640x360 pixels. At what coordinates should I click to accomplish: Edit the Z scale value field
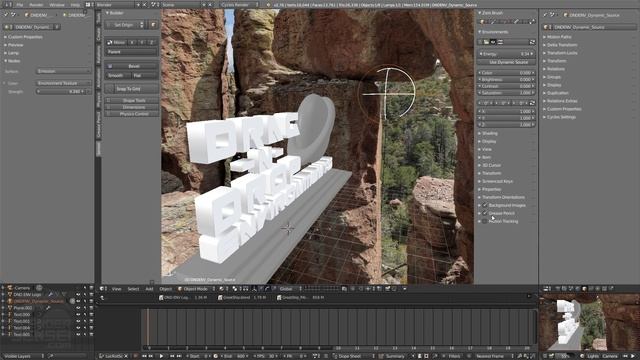click(507, 124)
